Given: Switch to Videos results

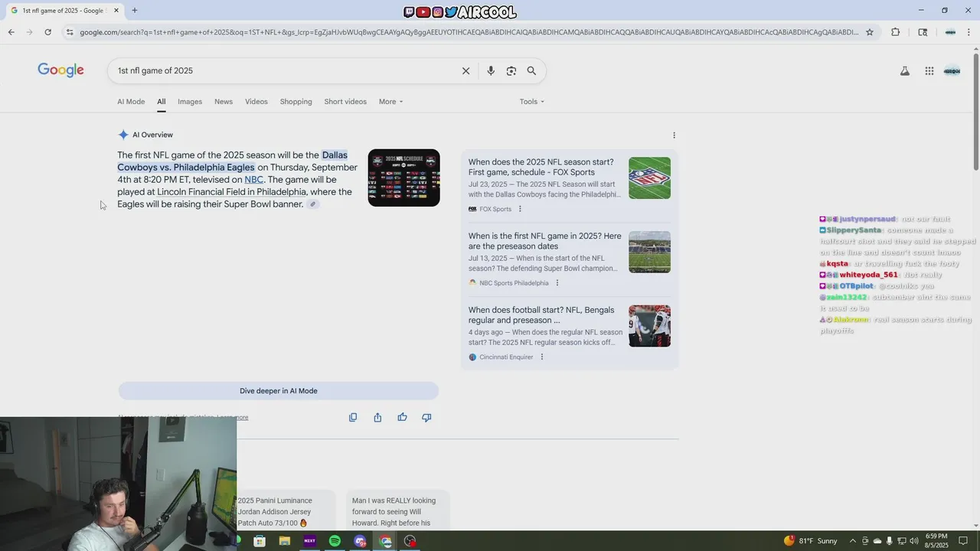Looking at the screenshot, I should [256, 102].
